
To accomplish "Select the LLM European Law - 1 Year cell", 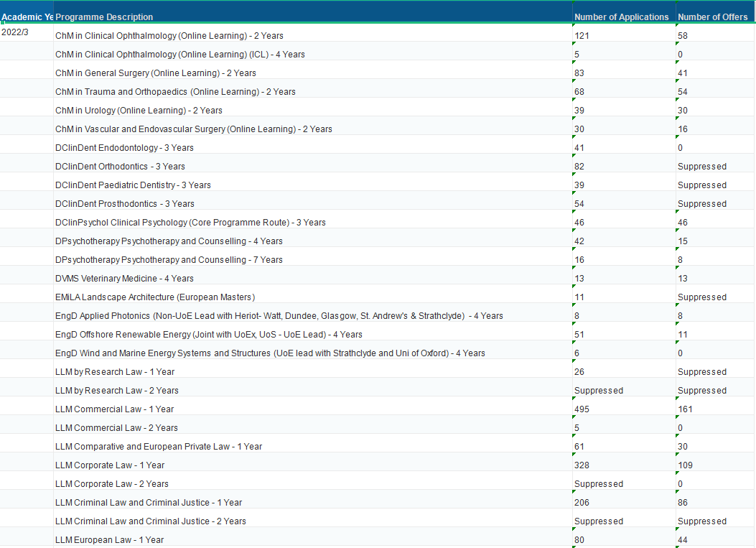I will pyautogui.click(x=109, y=540).
